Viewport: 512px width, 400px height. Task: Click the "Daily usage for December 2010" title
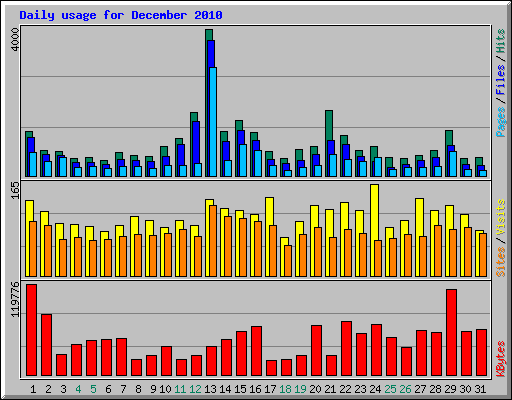tap(121, 15)
